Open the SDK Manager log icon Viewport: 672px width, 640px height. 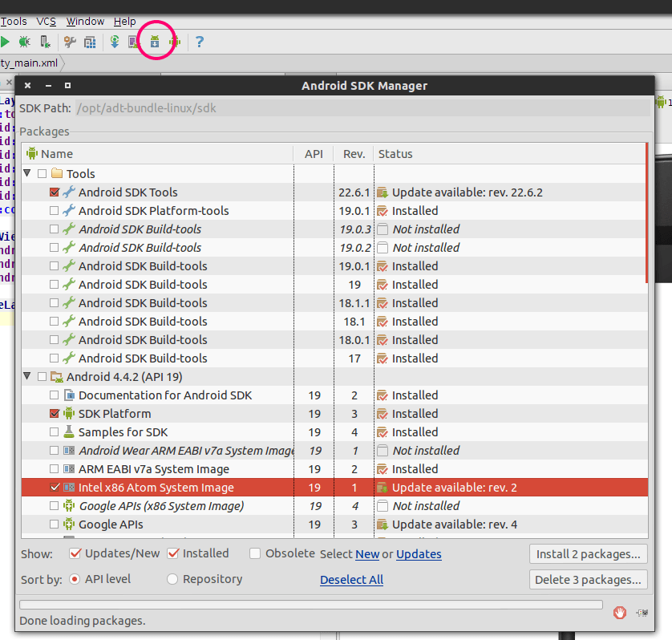[642, 613]
